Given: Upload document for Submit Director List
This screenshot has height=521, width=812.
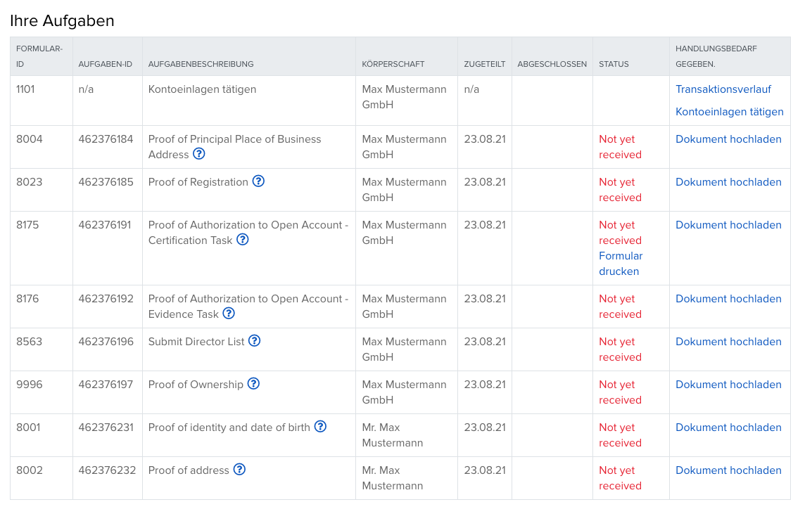Looking at the screenshot, I should [x=728, y=342].
